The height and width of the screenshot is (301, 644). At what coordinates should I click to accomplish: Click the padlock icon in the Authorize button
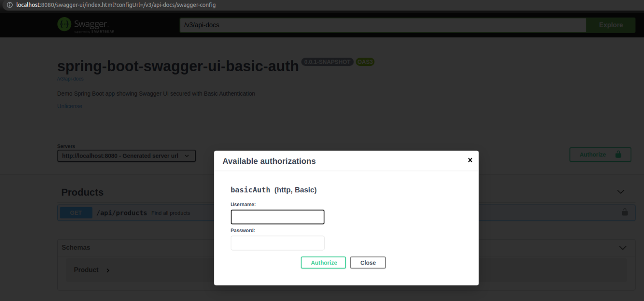pyautogui.click(x=618, y=154)
